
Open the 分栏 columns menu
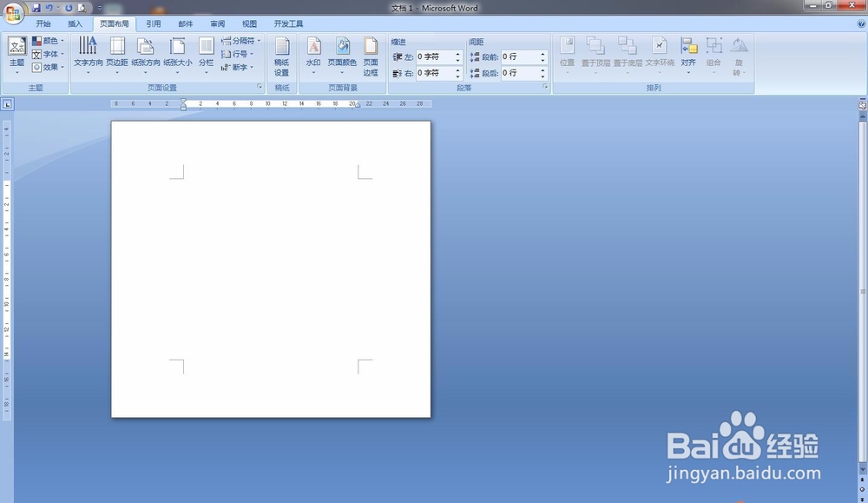[206, 56]
